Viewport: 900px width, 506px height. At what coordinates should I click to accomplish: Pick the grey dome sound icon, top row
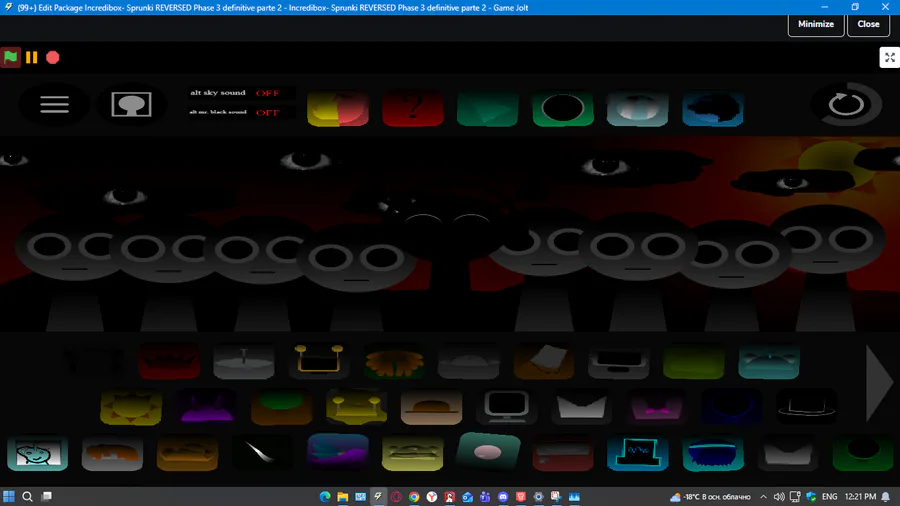469,361
